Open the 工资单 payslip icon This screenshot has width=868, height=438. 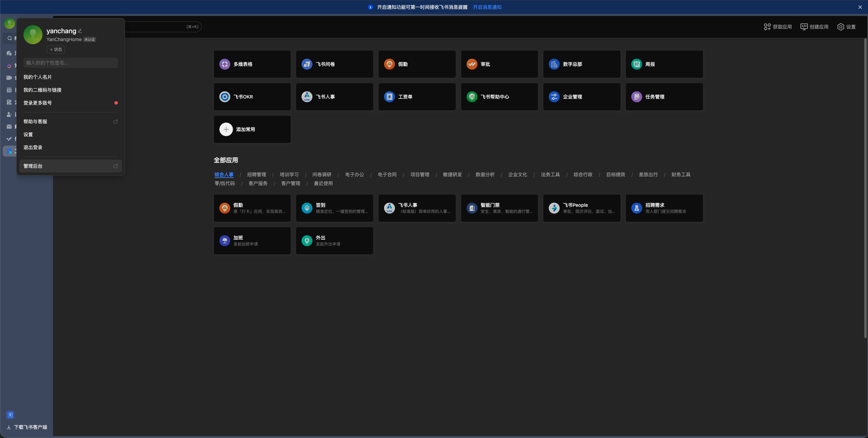click(x=389, y=97)
